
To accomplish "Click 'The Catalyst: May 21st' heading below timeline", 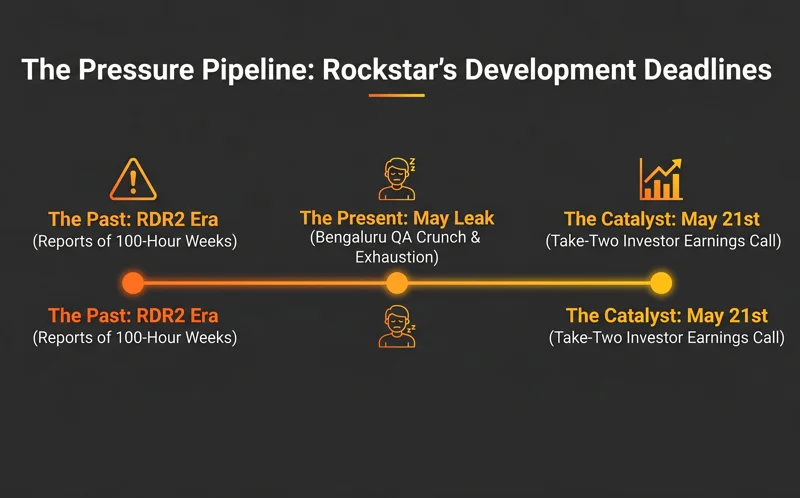I will tap(667, 316).
